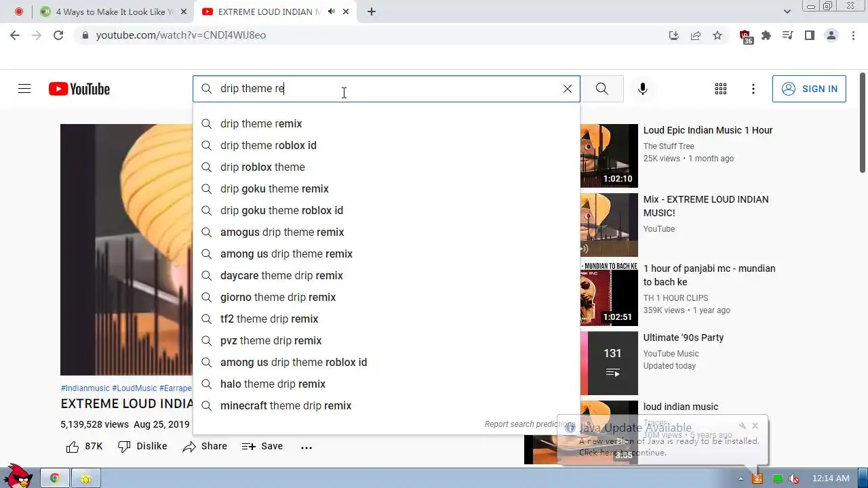Open YouTube settings three-dot menu
This screenshot has width=868, height=488.
tap(753, 89)
